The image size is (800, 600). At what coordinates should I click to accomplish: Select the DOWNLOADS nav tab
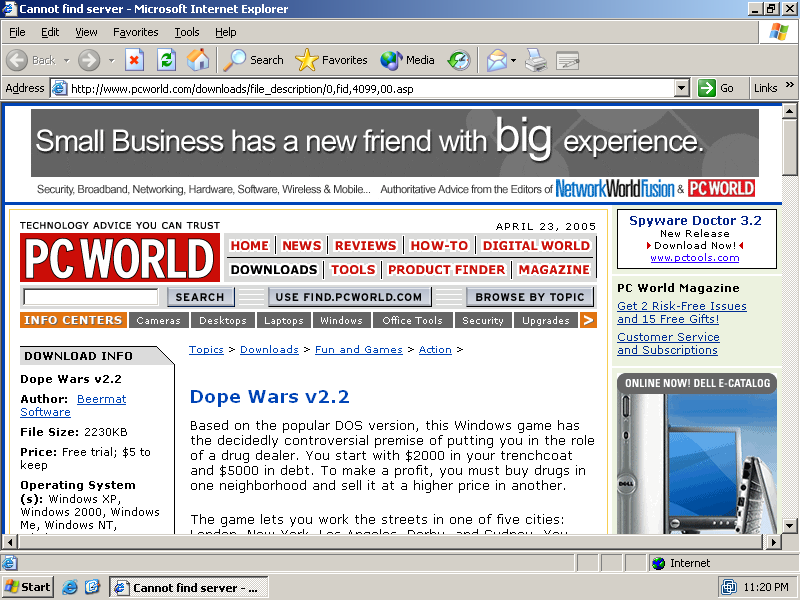[274, 269]
